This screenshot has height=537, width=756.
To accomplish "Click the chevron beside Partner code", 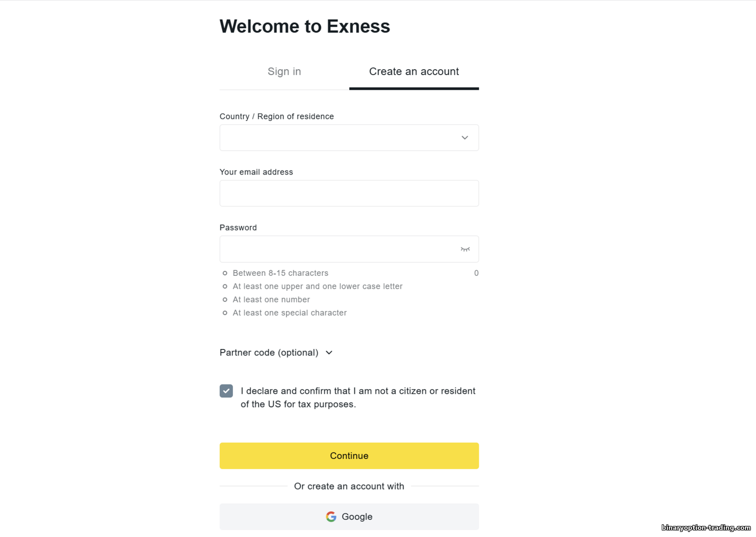I will click(x=329, y=352).
